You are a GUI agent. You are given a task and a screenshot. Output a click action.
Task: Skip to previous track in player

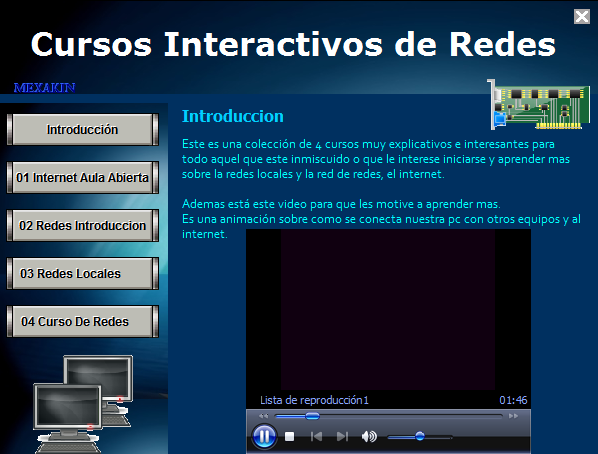tap(316, 436)
